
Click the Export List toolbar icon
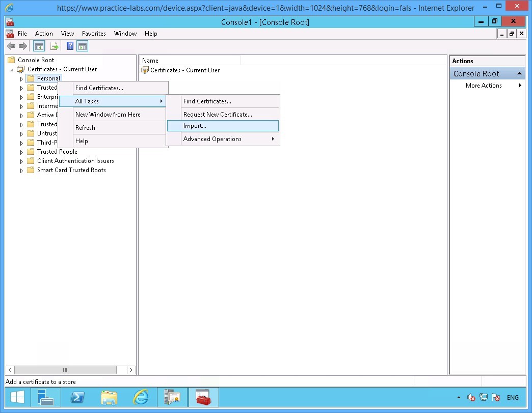[x=55, y=46]
